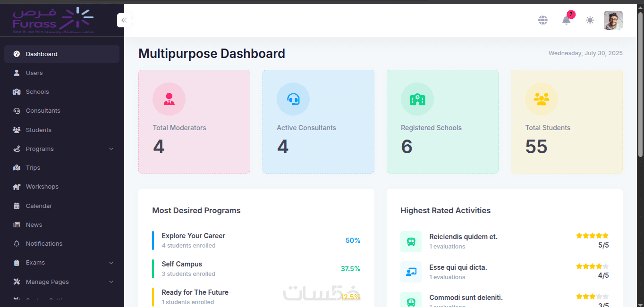Image resolution: width=644 pixels, height=307 pixels.
Task: Open the notifications bell with badge 7
Action: click(567, 20)
